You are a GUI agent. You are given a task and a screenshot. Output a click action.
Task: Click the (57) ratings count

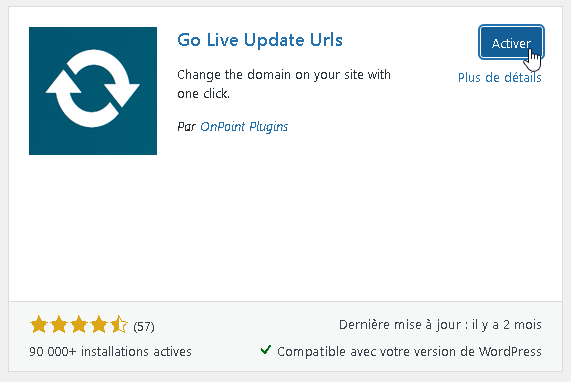click(144, 326)
